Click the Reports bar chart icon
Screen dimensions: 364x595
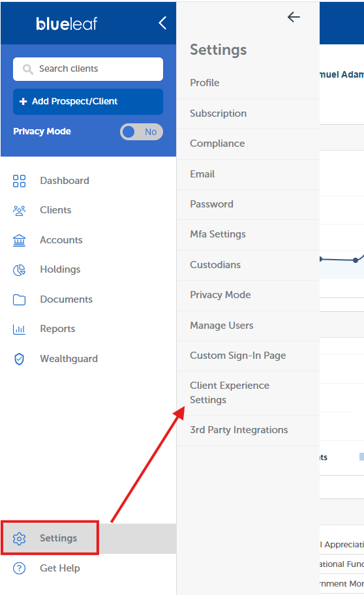[x=20, y=329]
